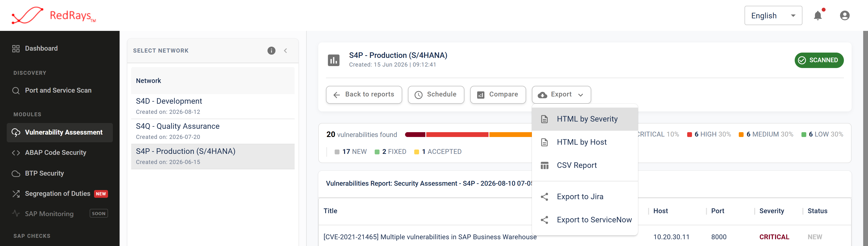
Task: Click the 17 NEW status count
Action: coord(350,152)
